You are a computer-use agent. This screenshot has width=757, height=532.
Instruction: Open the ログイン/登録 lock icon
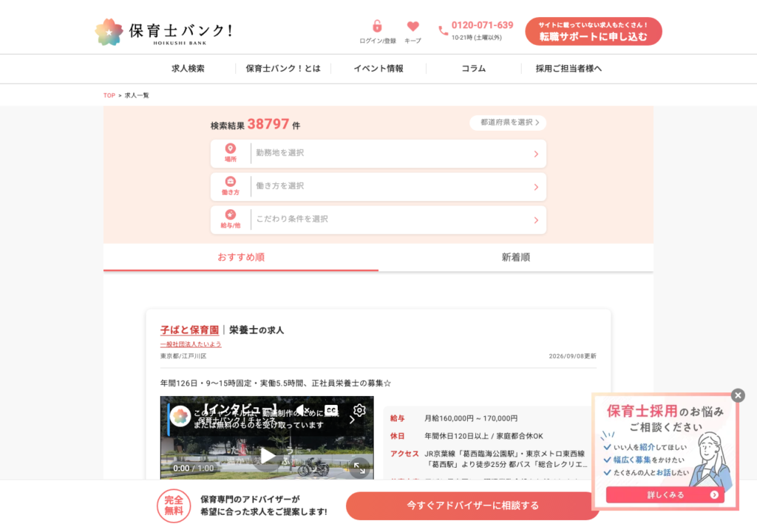click(377, 26)
